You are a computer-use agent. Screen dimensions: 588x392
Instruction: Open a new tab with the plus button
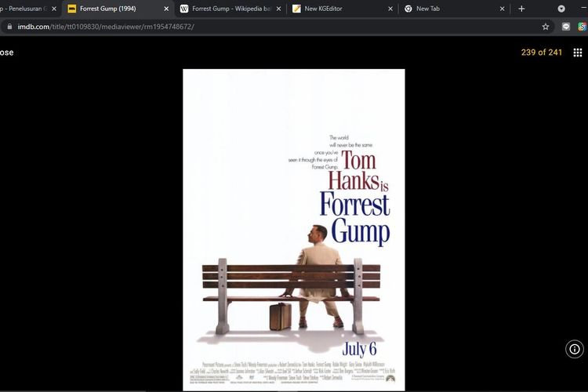pos(522,9)
